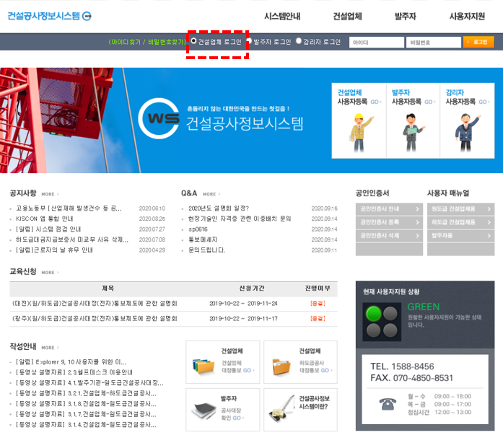Click MORE next to 작성안내
503x448 pixels.
click(x=50, y=347)
